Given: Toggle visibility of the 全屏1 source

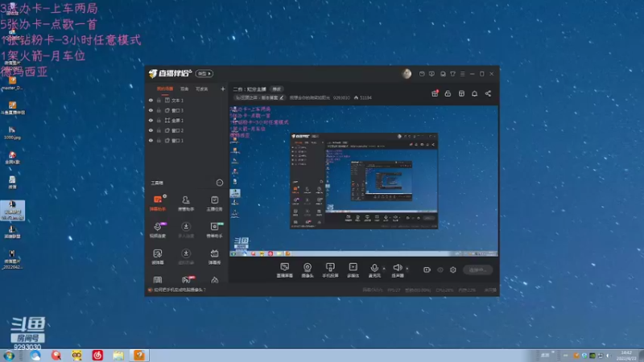Looking at the screenshot, I should (x=151, y=120).
